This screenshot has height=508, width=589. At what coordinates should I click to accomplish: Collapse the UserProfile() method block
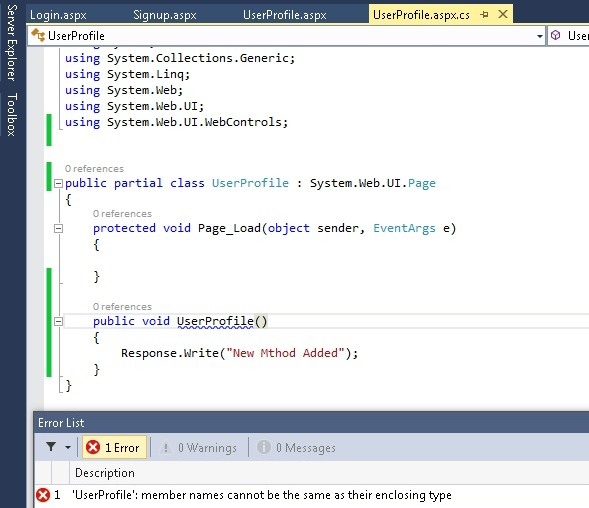pos(58,321)
